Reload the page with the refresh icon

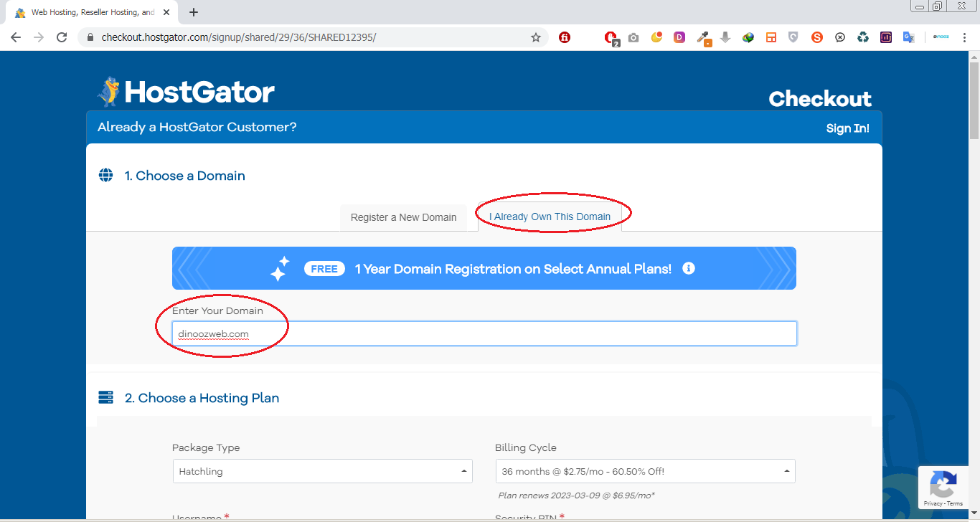[x=62, y=37]
